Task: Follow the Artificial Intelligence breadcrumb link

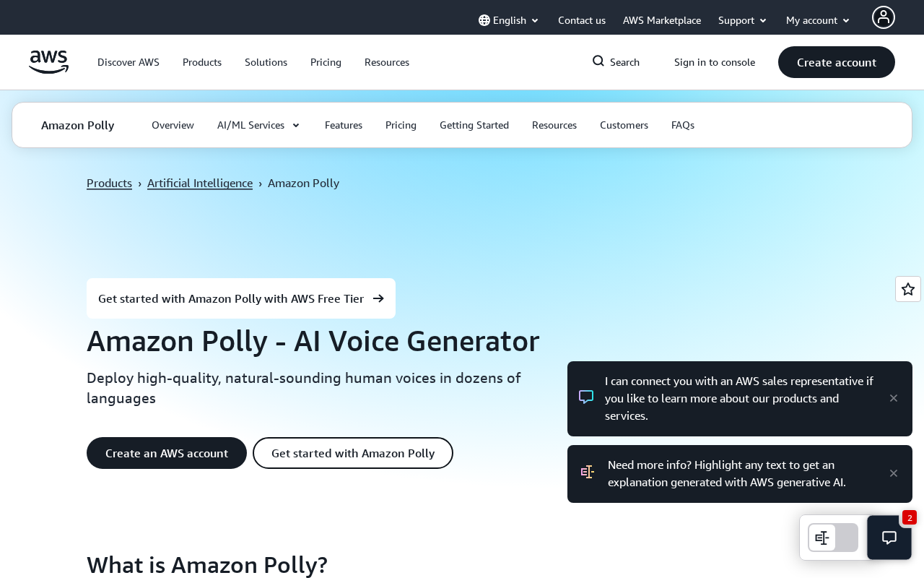Action: click(200, 183)
